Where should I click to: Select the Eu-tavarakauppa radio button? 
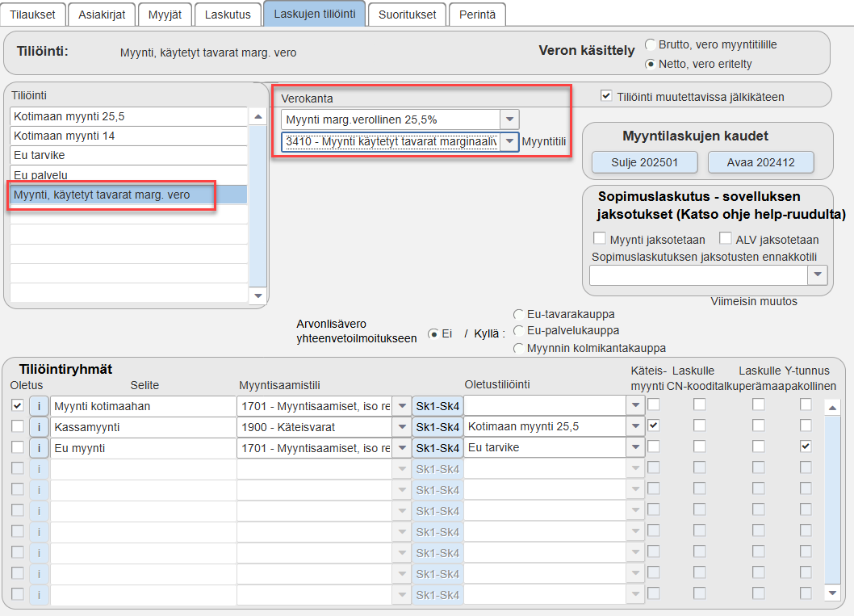coord(518,314)
